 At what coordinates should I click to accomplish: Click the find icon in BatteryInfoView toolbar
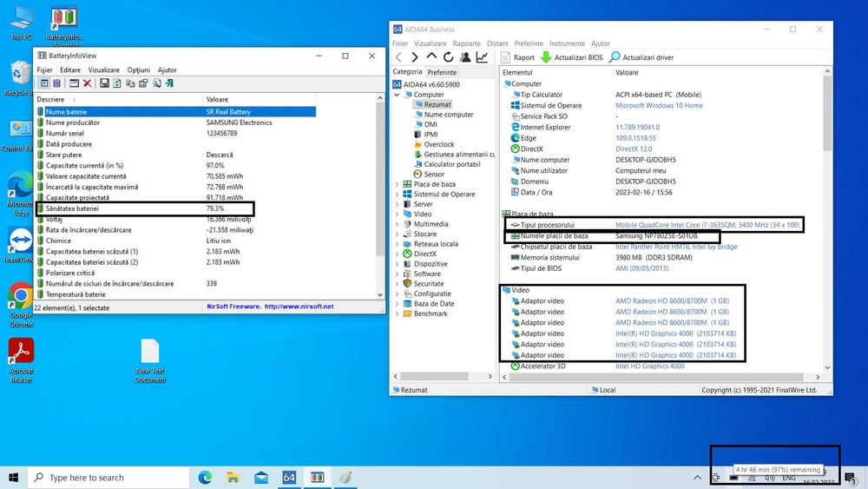coord(156,83)
